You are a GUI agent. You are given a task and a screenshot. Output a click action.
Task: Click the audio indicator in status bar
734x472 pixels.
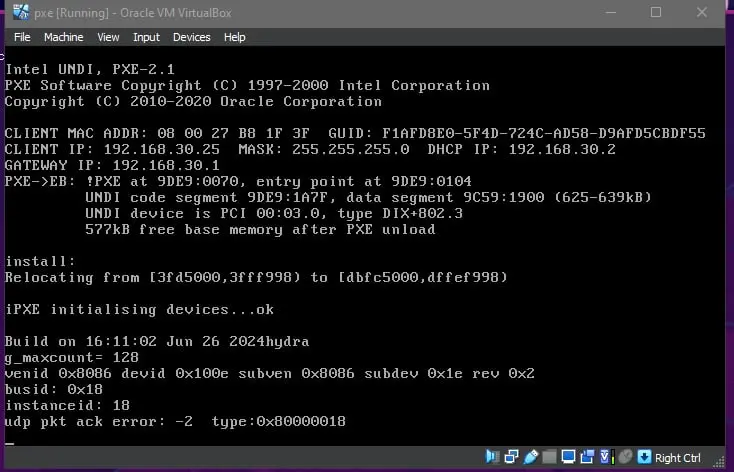coord(492,456)
